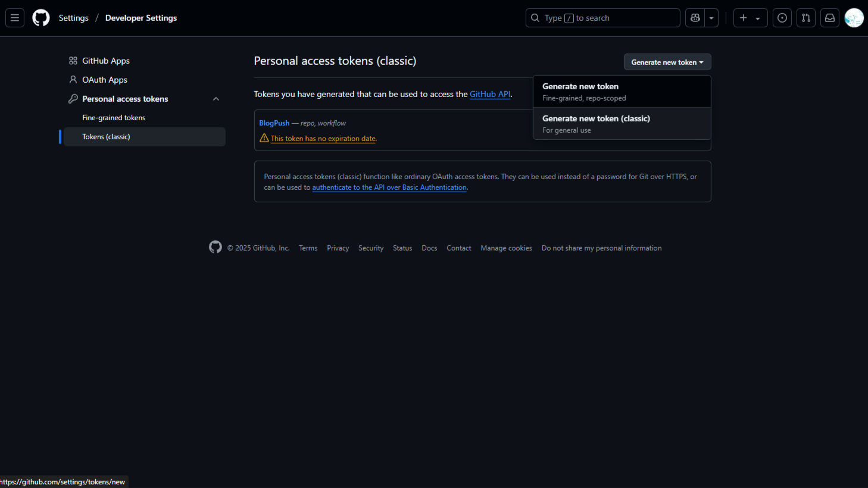Image resolution: width=868 pixels, height=488 pixels.
Task: Open the hamburger navigation menu
Action: (15, 18)
